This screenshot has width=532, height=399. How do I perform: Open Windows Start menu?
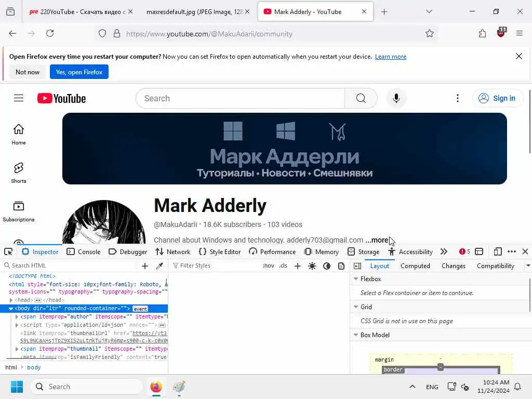[x=17, y=387]
